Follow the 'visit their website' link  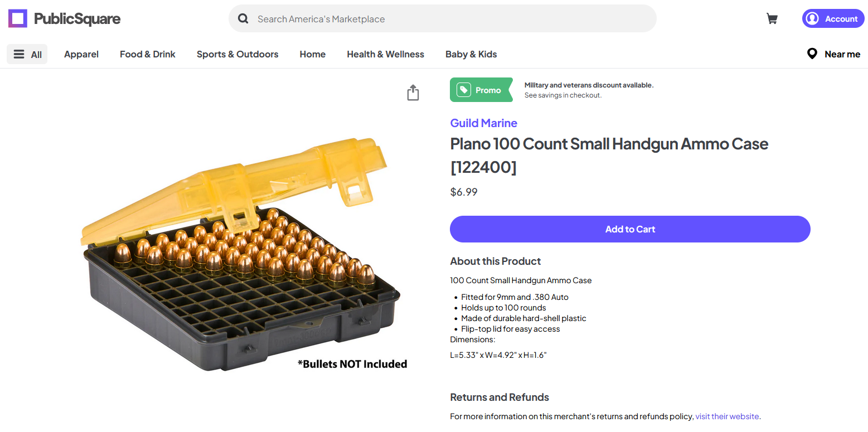[727, 416]
